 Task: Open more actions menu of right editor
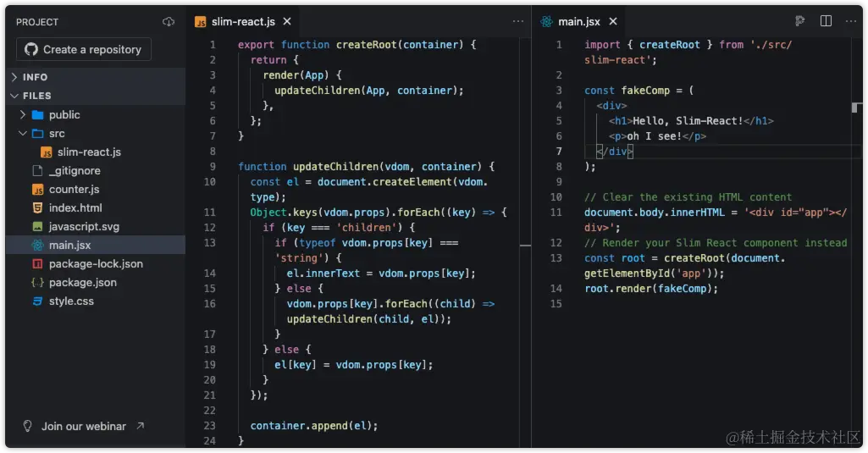pos(851,21)
